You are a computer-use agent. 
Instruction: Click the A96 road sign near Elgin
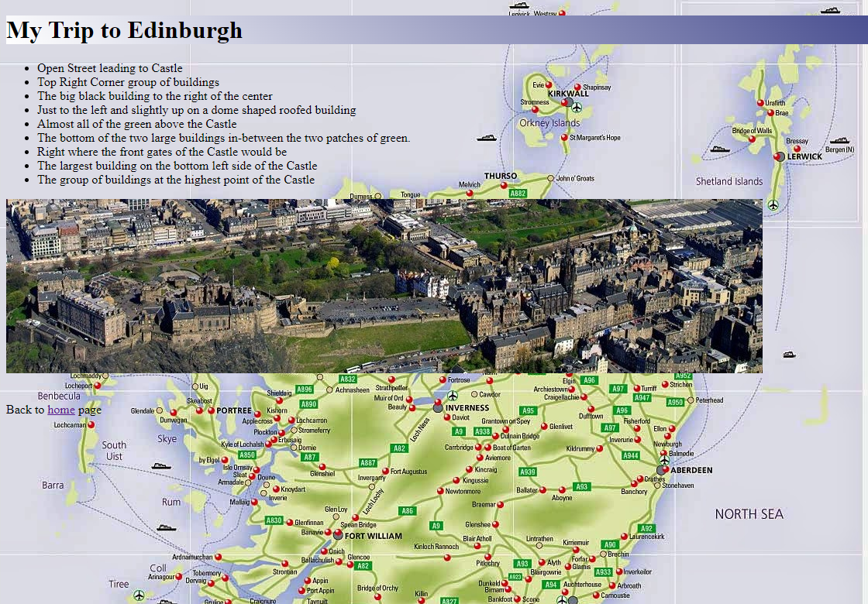click(589, 380)
